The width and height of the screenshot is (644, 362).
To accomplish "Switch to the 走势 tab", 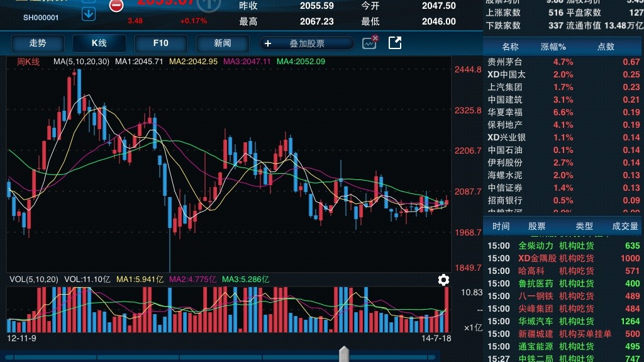I will tap(38, 43).
